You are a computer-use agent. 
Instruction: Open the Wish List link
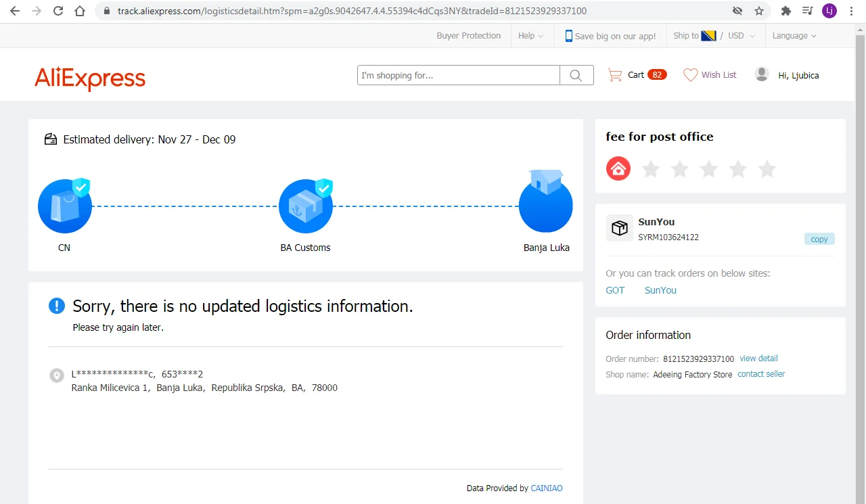(719, 75)
